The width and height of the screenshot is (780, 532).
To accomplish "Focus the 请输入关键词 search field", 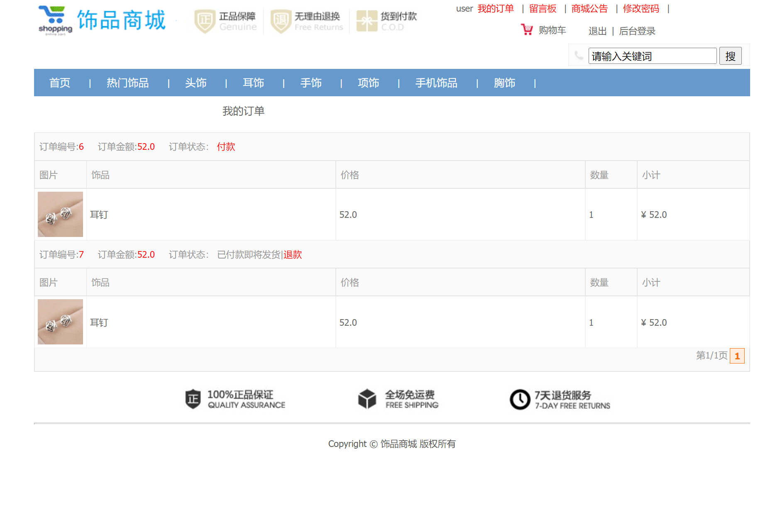I will (652, 56).
